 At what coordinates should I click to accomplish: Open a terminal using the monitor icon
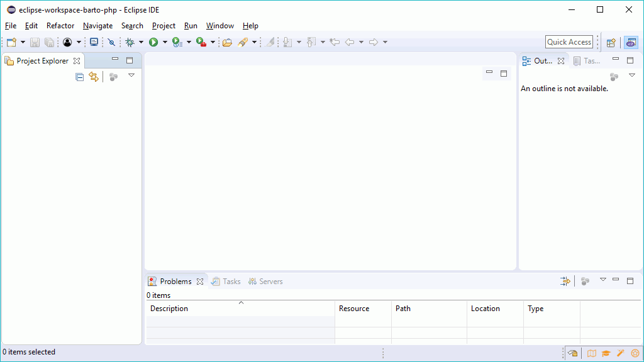point(94,42)
